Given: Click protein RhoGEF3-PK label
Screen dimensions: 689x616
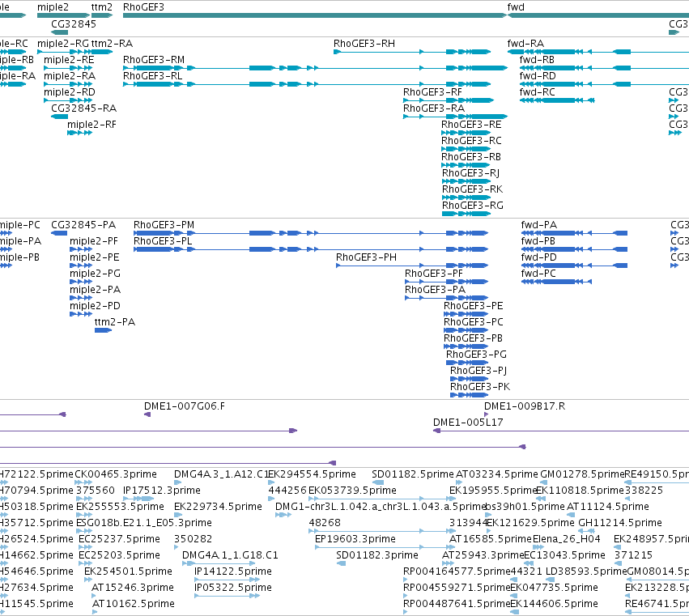Looking at the screenshot, I should pyautogui.click(x=480, y=388).
